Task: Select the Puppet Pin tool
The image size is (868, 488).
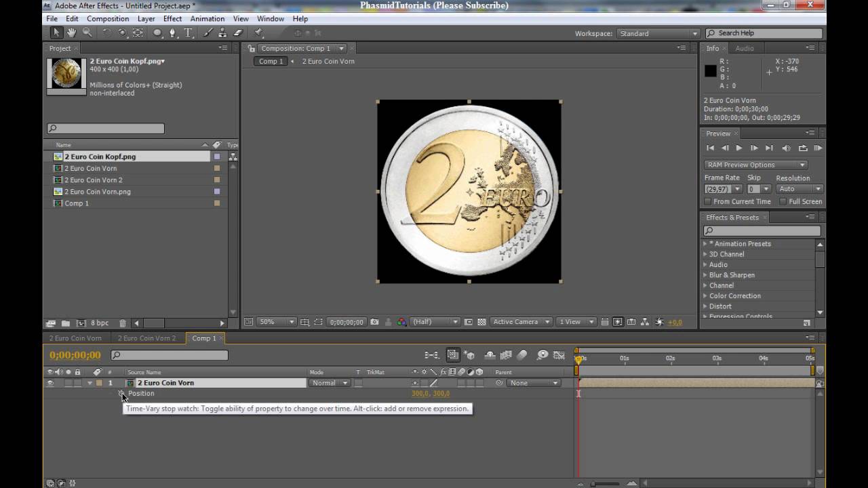Action: 259,33
